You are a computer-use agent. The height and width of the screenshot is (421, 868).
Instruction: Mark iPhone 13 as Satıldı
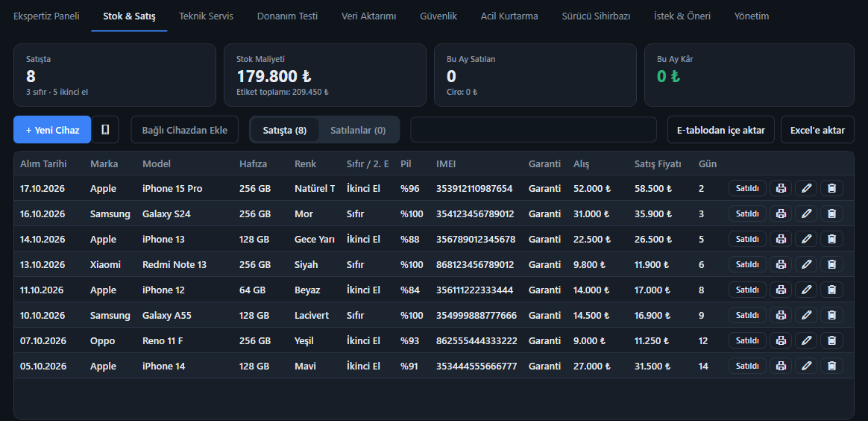click(x=747, y=239)
